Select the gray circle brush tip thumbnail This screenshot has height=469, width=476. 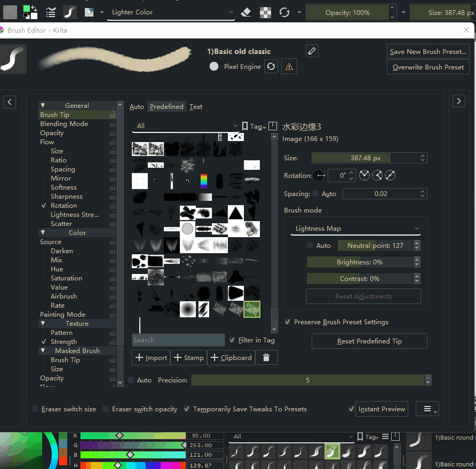pyautogui.click(x=187, y=229)
